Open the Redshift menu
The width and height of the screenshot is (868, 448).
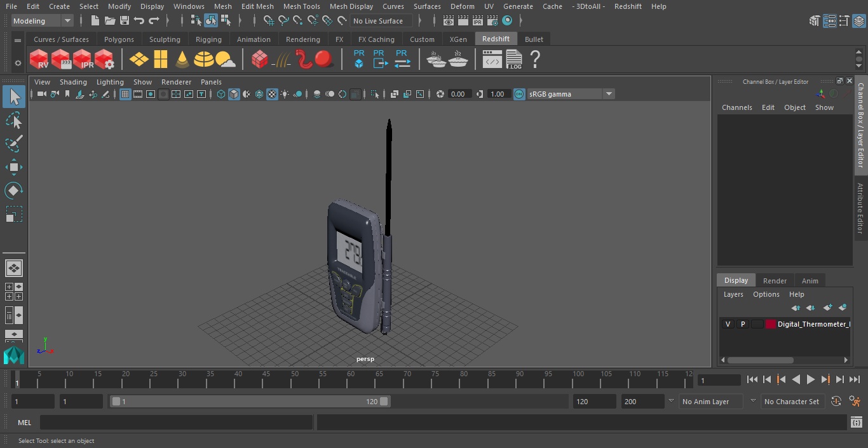click(x=628, y=6)
